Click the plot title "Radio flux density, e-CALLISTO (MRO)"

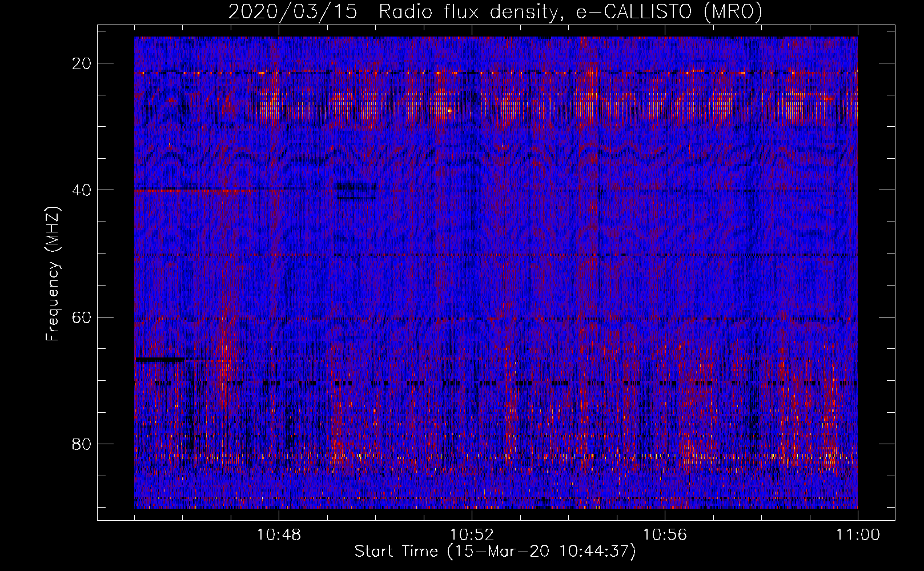click(571, 11)
